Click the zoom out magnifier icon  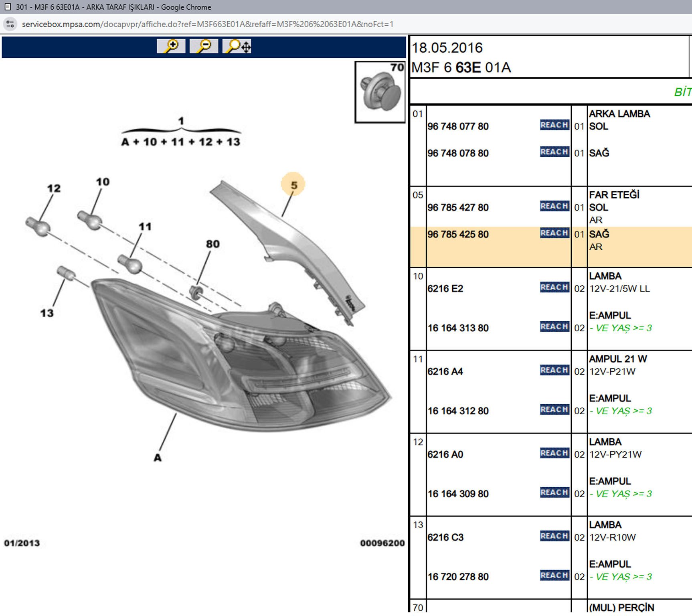point(204,47)
